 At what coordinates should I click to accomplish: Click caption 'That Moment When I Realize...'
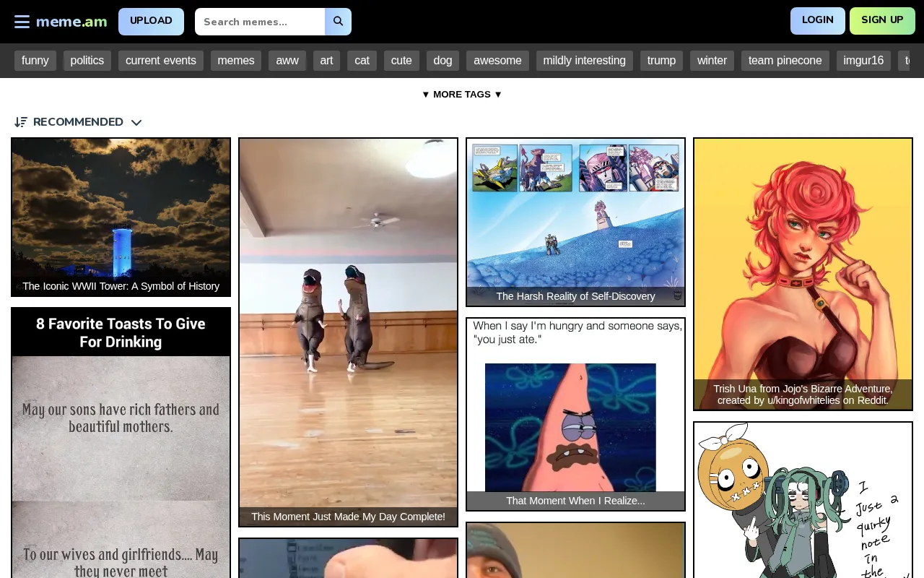coord(575,501)
